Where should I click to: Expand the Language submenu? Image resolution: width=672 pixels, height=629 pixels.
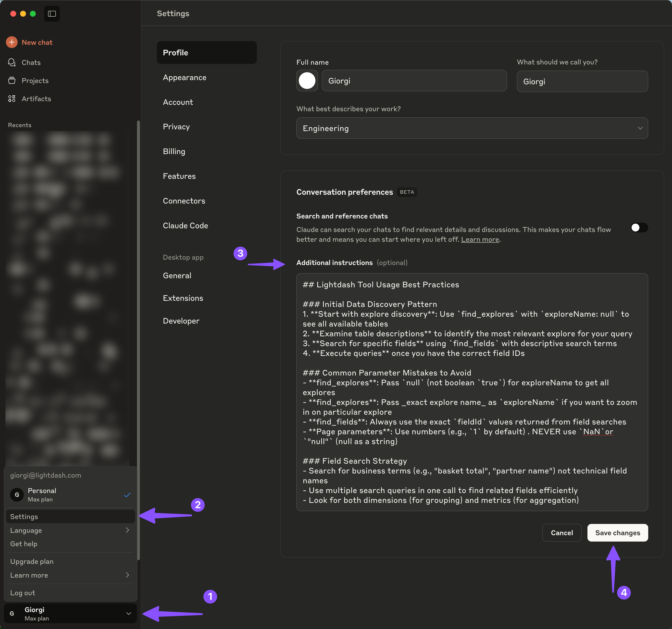click(x=70, y=530)
